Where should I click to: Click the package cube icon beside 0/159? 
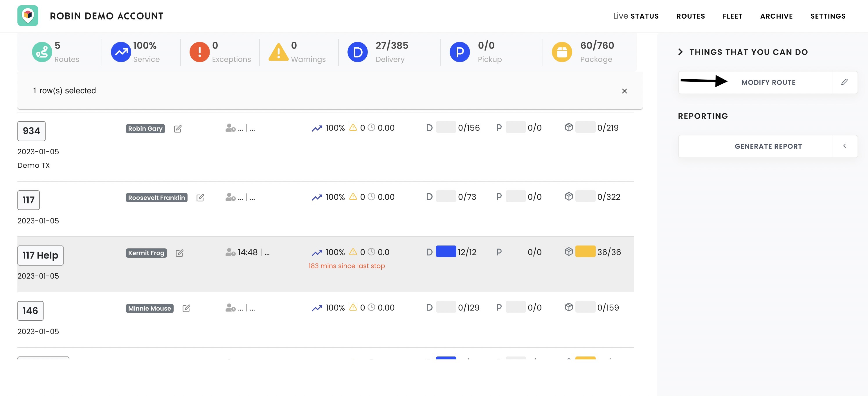(568, 307)
